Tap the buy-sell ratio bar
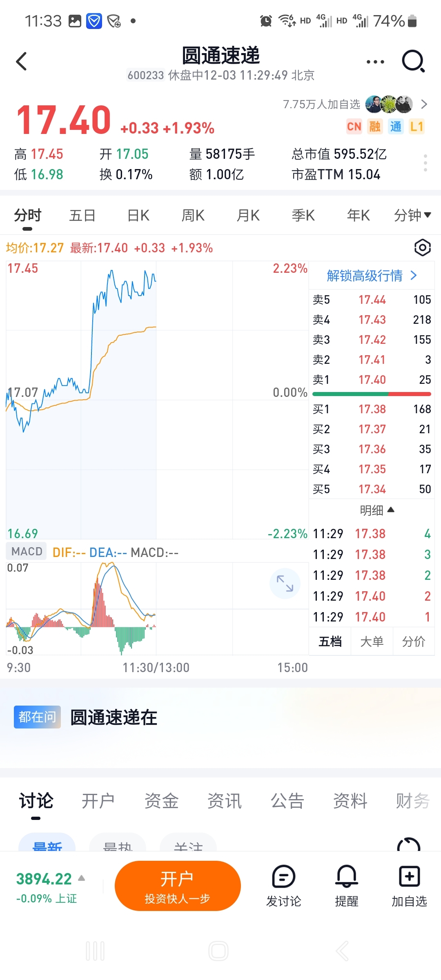Image resolution: width=441 pixels, height=980 pixels. tap(372, 394)
